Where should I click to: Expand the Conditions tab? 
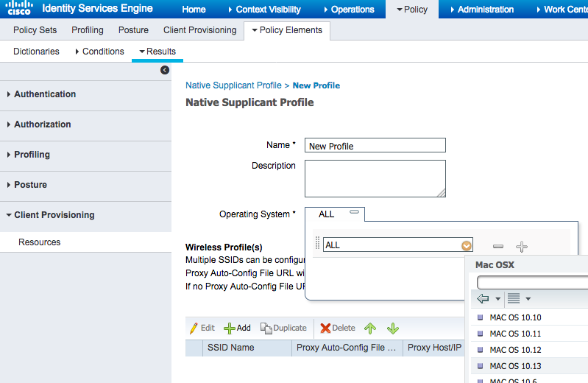click(x=99, y=52)
